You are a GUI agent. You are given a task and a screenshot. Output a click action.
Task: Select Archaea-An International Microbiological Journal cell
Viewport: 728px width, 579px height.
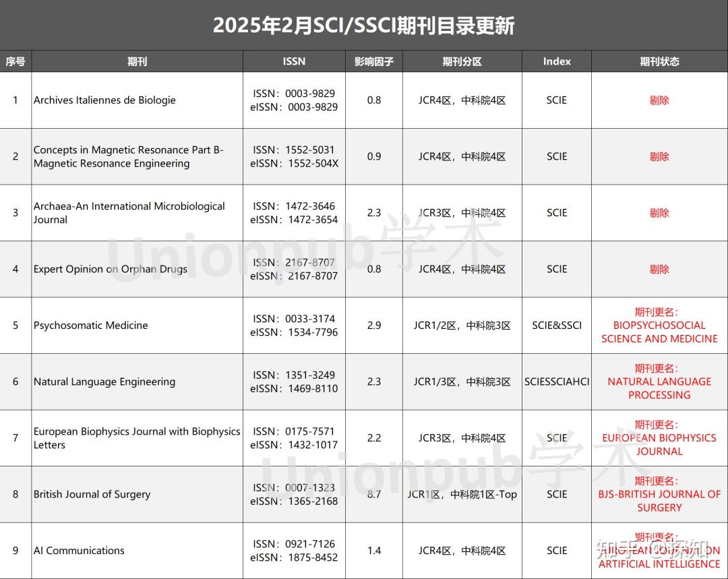click(x=138, y=212)
